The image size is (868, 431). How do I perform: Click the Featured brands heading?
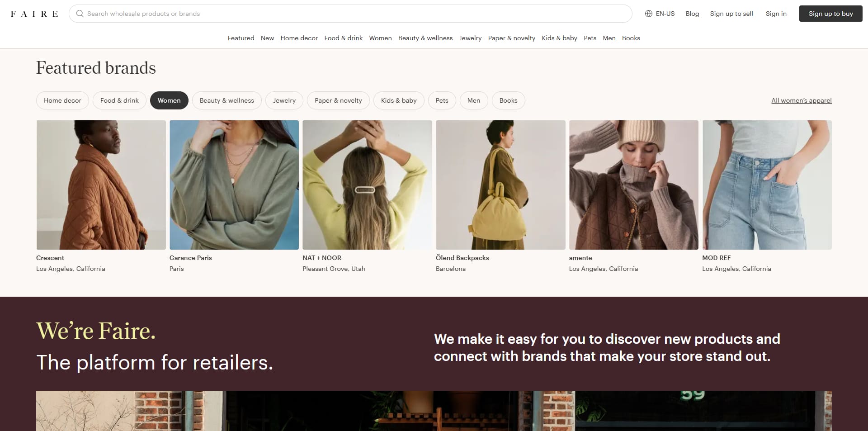click(96, 68)
